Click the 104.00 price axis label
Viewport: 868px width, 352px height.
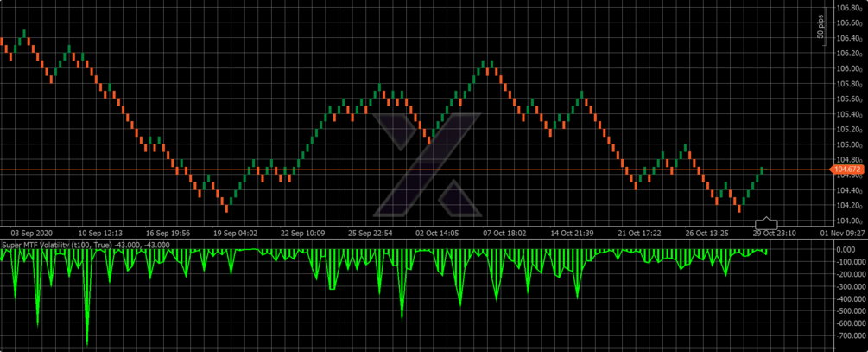point(850,221)
